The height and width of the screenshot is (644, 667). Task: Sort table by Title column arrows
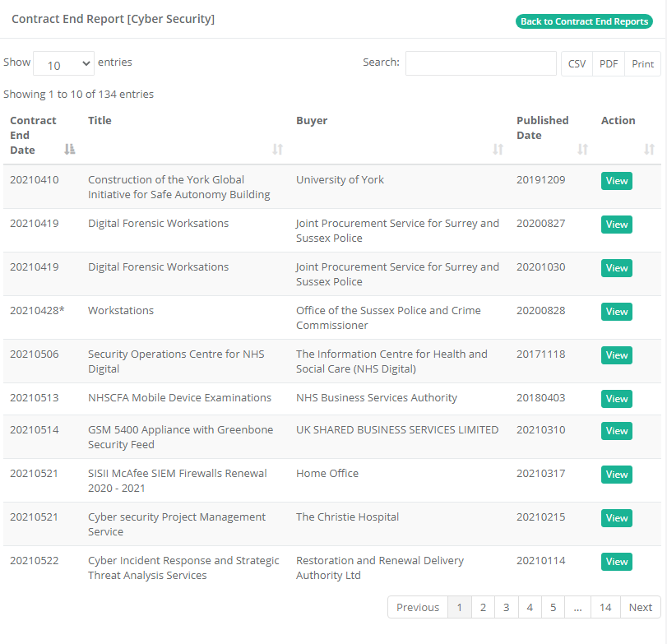coord(277,149)
